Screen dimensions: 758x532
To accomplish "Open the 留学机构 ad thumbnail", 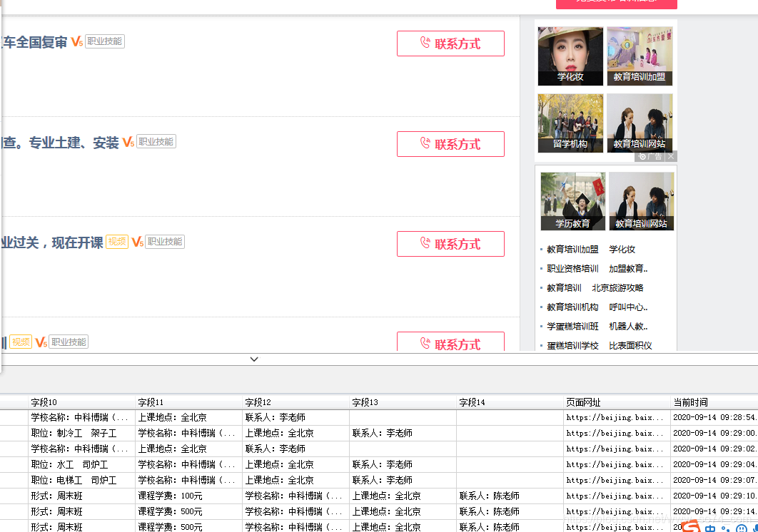I will [x=570, y=123].
